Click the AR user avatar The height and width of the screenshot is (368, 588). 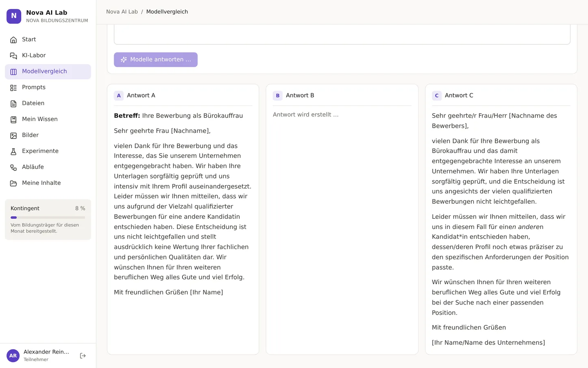(13, 356)
